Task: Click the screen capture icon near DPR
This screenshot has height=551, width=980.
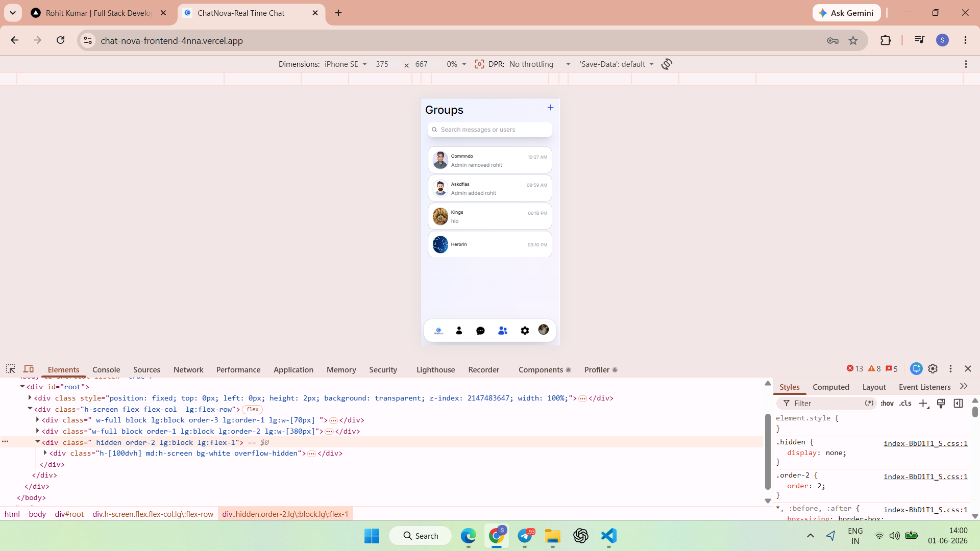Action: point(479,64)
